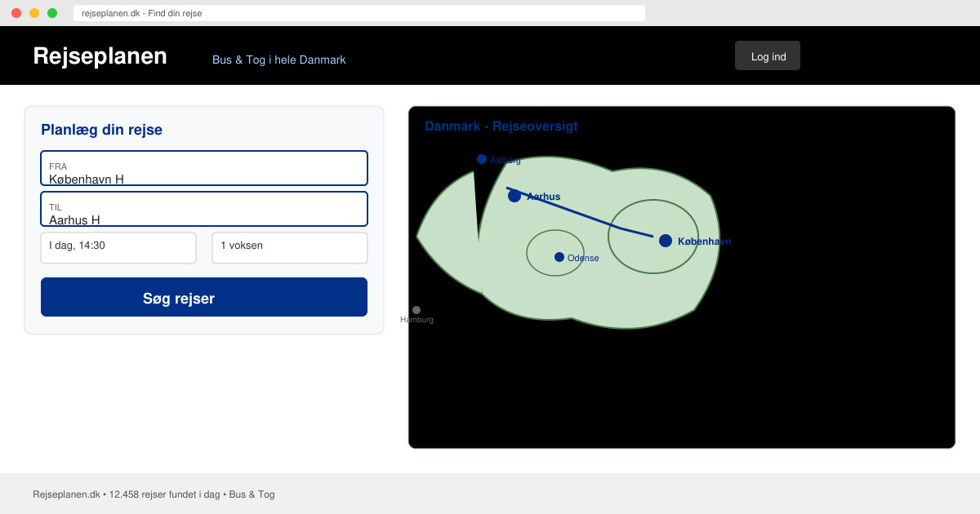Screen dimensions: 980x514
Task: Click the København map label
Action: [704, 241]
